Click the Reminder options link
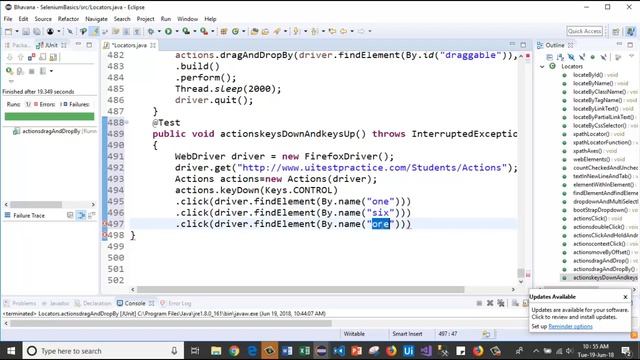640x360 pixels. [570, 327]
